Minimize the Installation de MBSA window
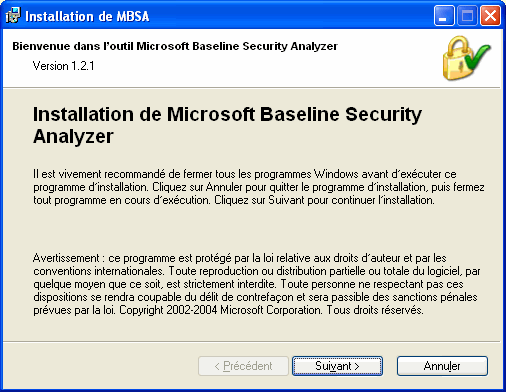The height and width of the screenshot is (392, 506). click(x=444, y=16)
